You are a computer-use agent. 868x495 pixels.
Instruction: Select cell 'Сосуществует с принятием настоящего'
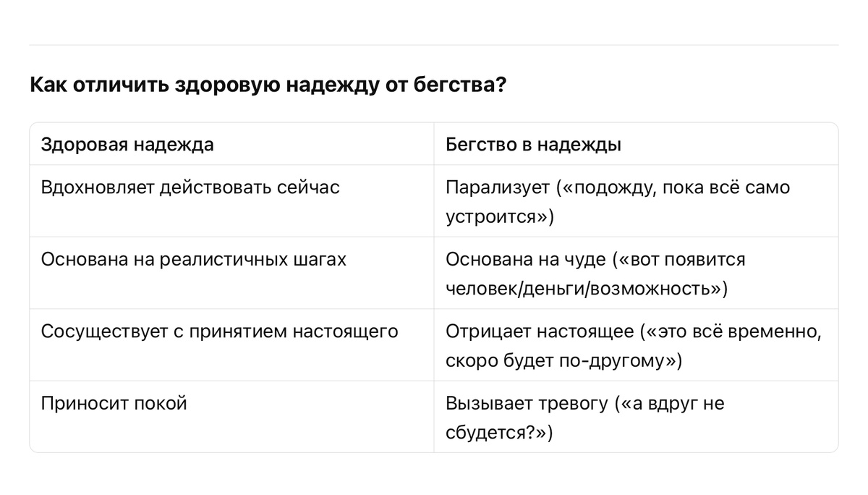pyautogui.click(x=219, y=332)
